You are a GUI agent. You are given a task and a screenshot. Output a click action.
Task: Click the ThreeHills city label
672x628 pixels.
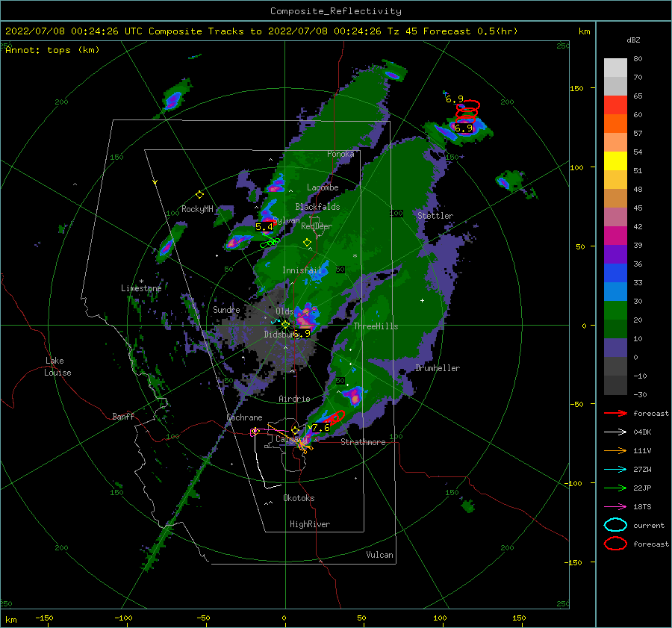coord(376,326)
